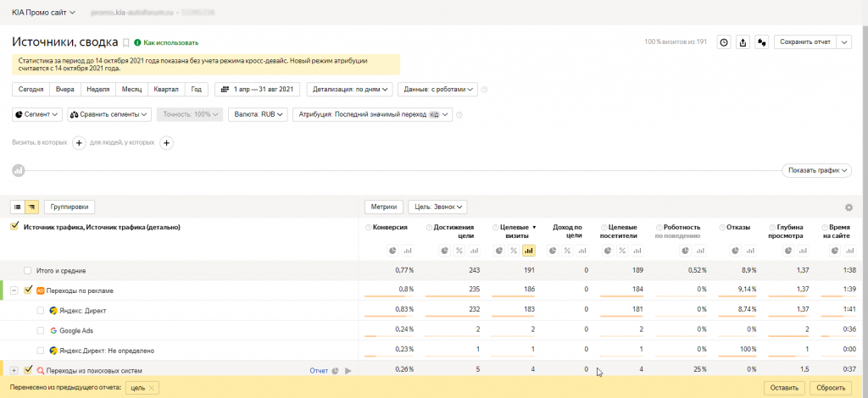
Task: Click the pie chart icon under Конверсия
Action: [392, 251]
